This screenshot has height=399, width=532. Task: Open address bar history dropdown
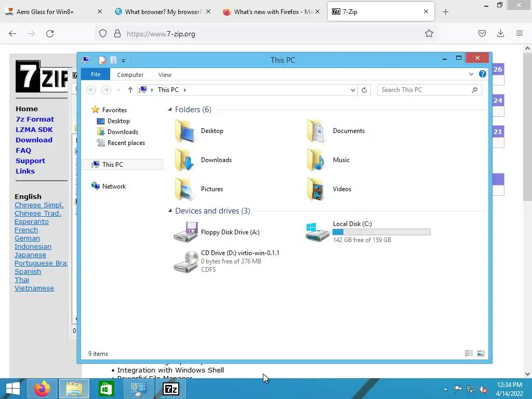pos(353,90)
